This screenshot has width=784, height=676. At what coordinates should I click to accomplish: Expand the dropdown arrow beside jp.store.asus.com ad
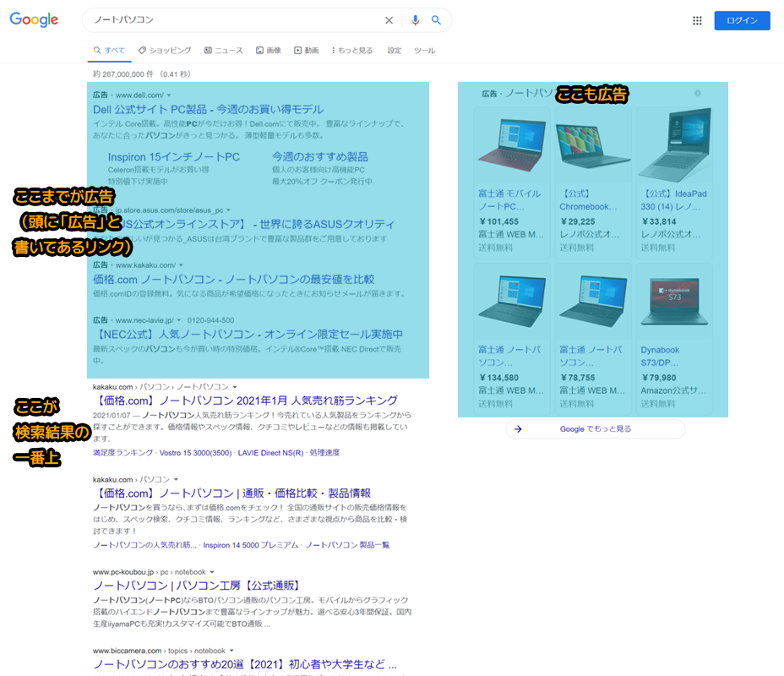(228, 210)
